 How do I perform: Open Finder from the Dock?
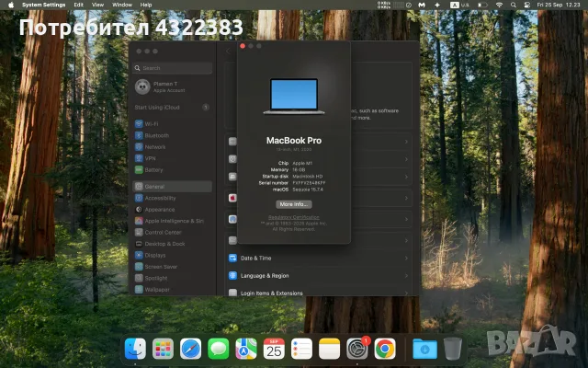135,349
